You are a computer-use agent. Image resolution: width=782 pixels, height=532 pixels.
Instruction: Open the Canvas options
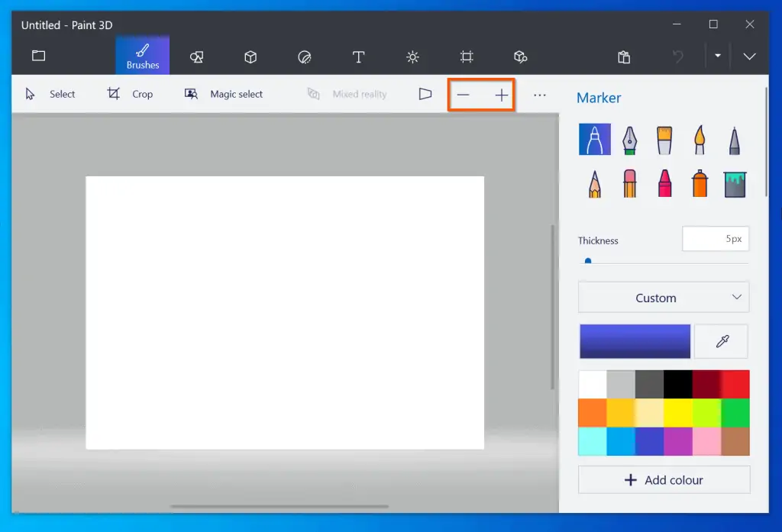(467, 56)
